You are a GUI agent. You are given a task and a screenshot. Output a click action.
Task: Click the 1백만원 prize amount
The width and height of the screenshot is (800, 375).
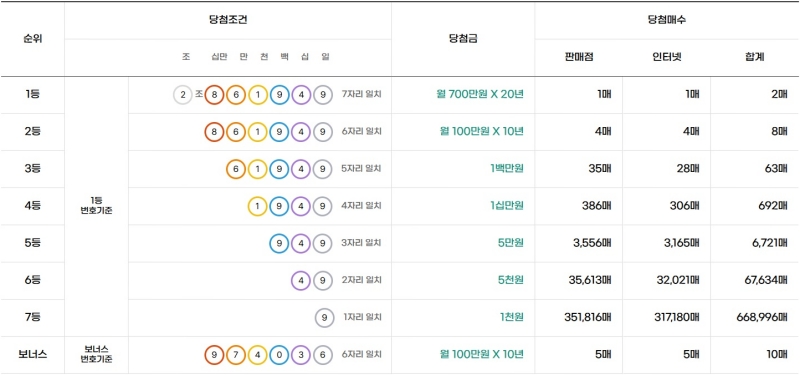[507, 169]
